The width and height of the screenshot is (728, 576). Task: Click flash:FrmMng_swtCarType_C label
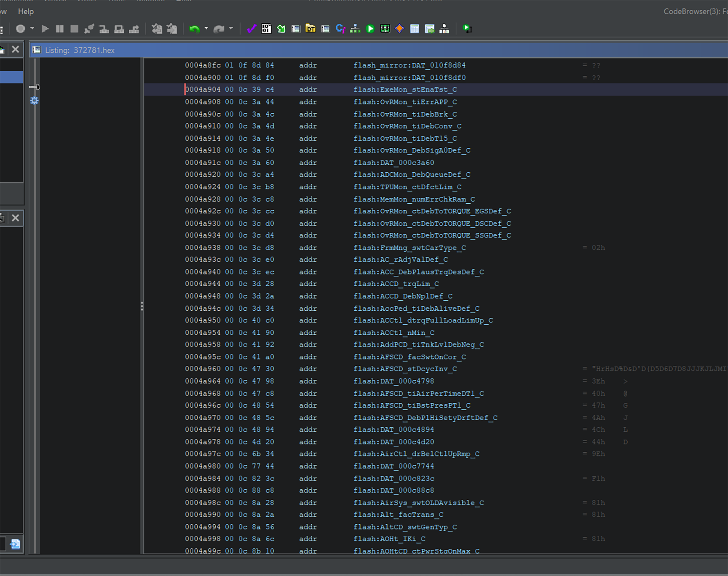pos(409,248)
